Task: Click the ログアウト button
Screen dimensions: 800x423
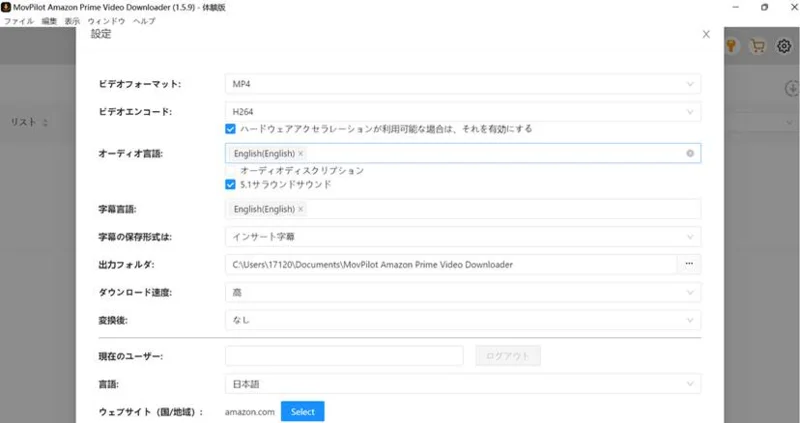Action: (x=508, y=356)
